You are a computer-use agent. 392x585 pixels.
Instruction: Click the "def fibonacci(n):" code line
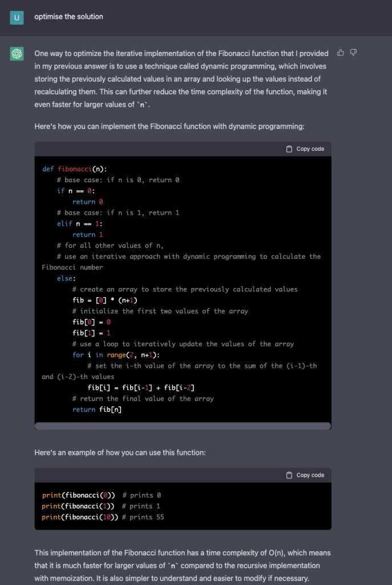[x=75, y=169]
